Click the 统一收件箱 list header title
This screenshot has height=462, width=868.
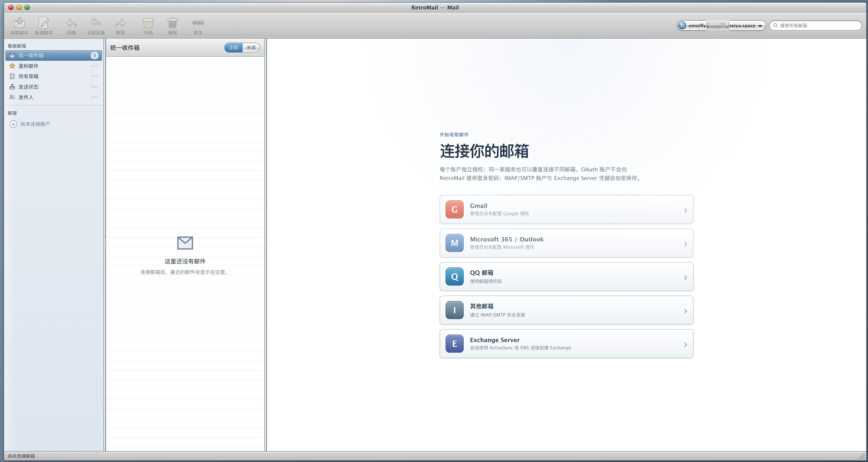click(x=125, y=48)
